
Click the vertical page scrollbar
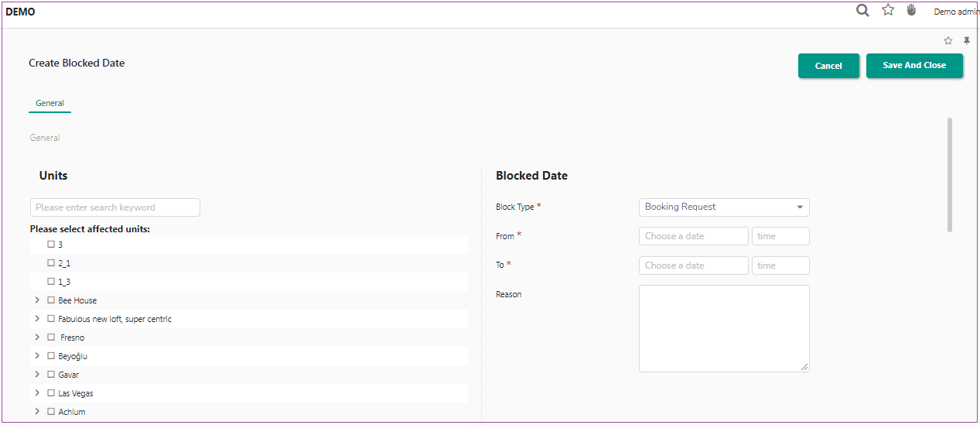(950, 174)
